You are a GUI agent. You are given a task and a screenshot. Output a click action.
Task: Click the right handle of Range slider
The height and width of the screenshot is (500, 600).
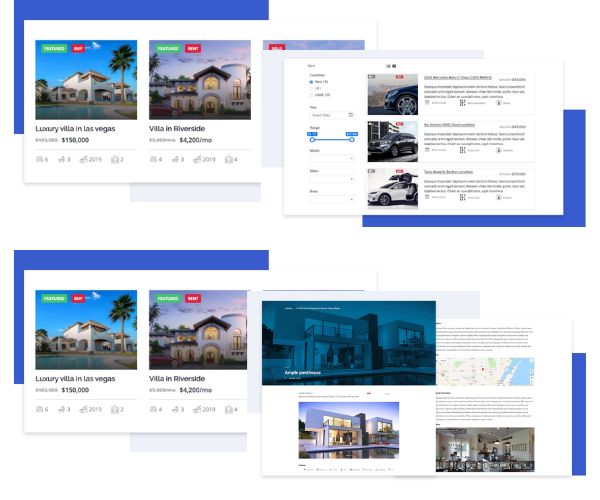pyautogui.click(x=352, y=139)
